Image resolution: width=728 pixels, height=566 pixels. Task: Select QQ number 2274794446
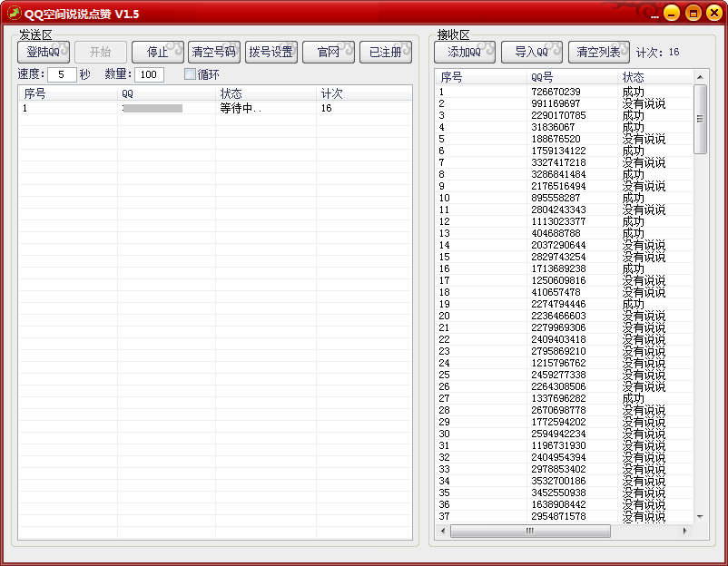click(x=558, y=304)
